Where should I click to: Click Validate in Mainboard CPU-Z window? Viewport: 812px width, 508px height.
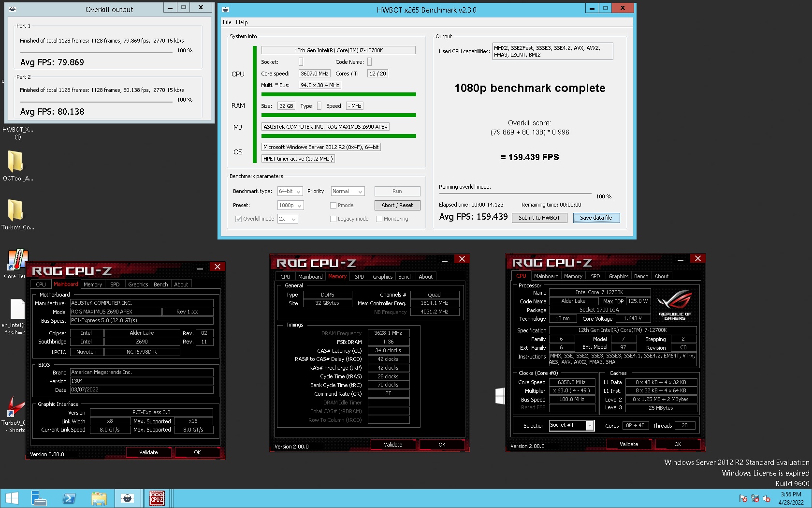tap(148, 452)
